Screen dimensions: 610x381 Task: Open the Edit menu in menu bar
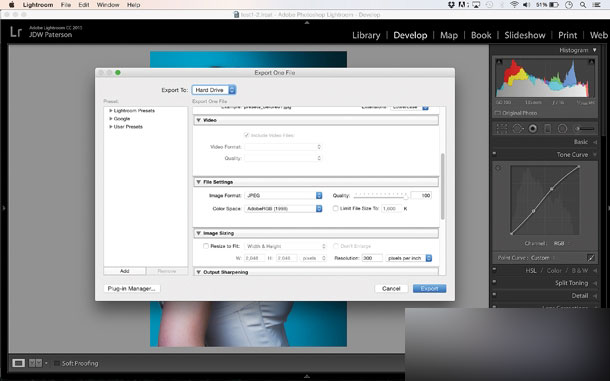coord(84,5)
